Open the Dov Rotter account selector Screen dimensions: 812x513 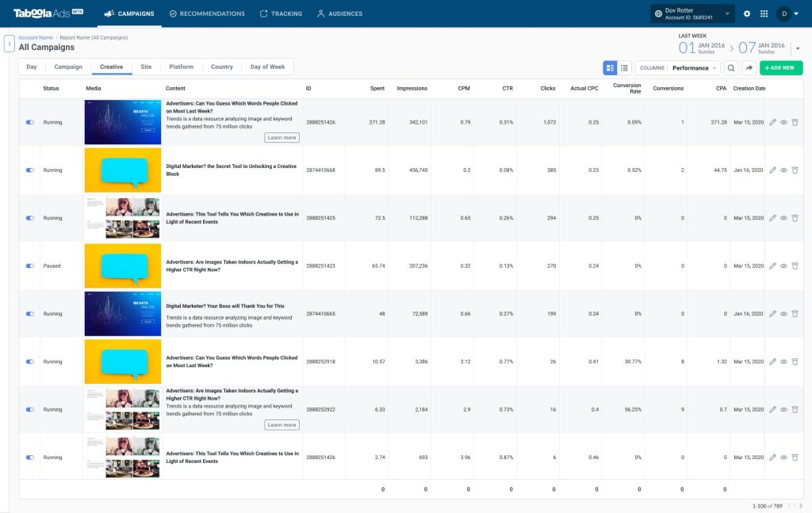pos(691,14)
